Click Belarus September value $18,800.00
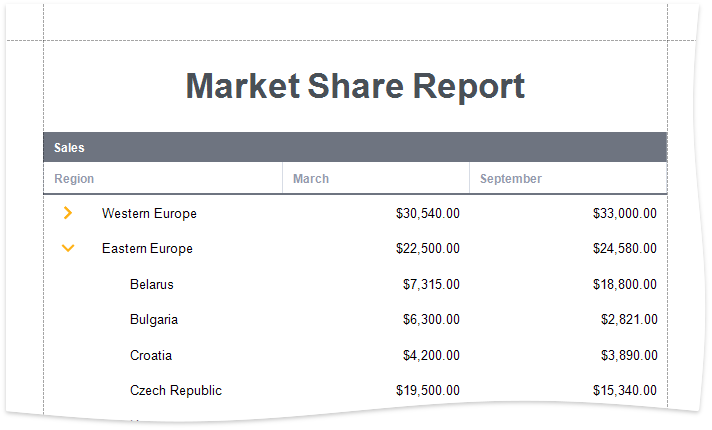Viewport: 712px width, 430px height. tap(625, 284)
